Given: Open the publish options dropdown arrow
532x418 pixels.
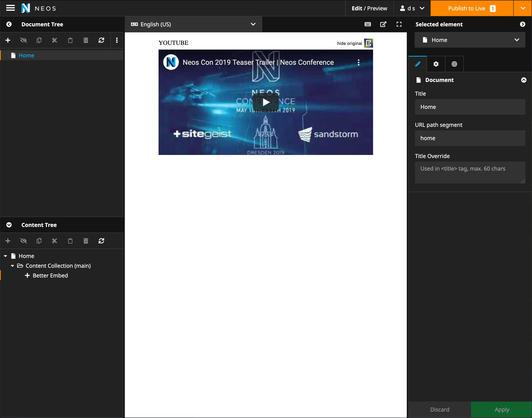Looking at the screenshot, I should coord(523,8).
